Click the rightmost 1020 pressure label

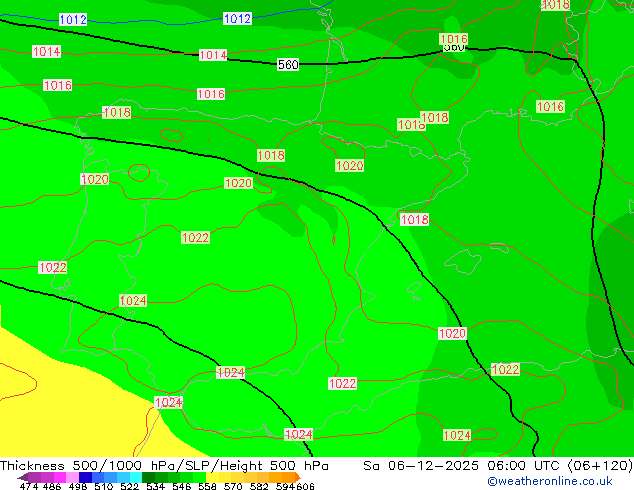tap(452, 334)
